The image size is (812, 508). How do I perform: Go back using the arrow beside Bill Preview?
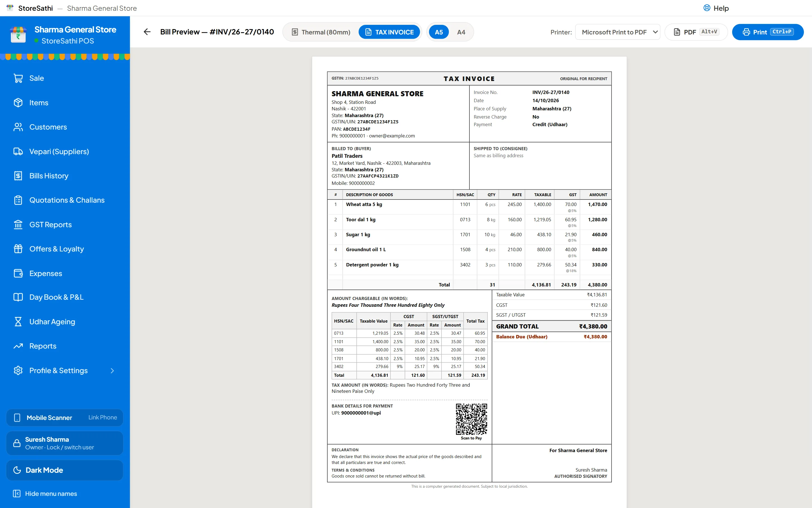click(x=147, y=32)
